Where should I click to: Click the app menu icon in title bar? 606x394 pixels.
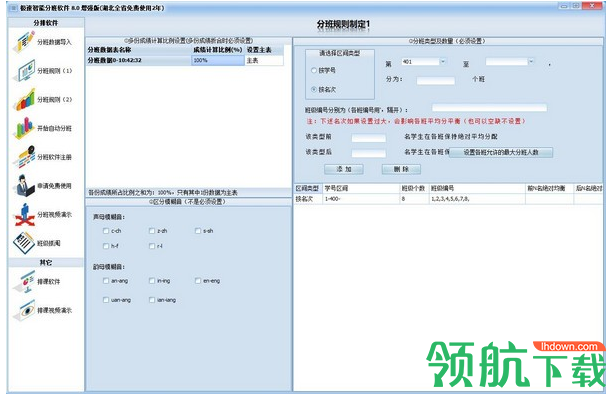click(13, 8)
